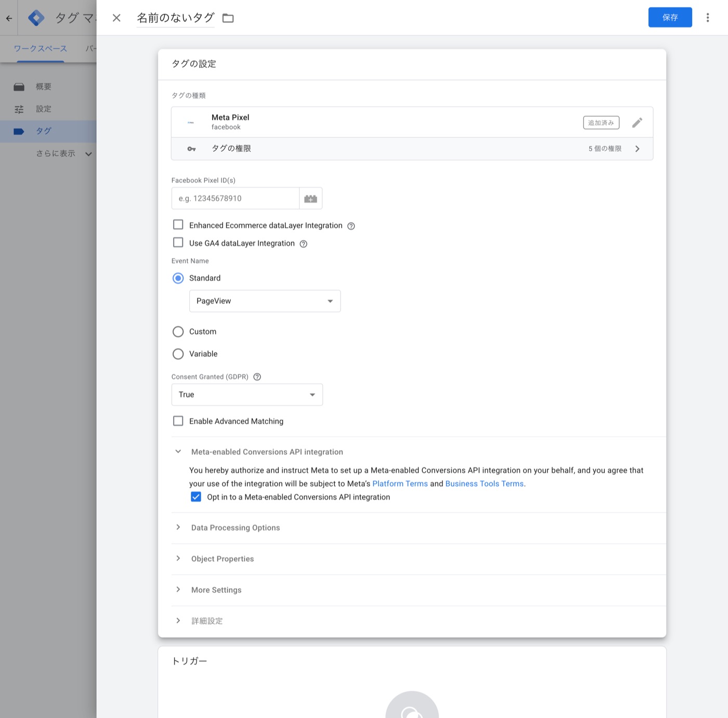Check Use GA4 dataLayer Integration
Viewport: 728px width, 718px height.
tap(178, 242)
